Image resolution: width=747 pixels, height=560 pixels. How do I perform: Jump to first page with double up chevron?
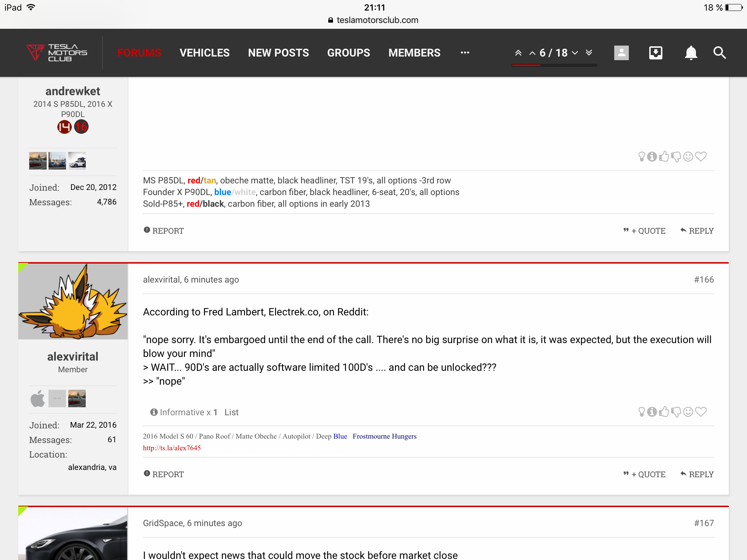tap(518, 53)
